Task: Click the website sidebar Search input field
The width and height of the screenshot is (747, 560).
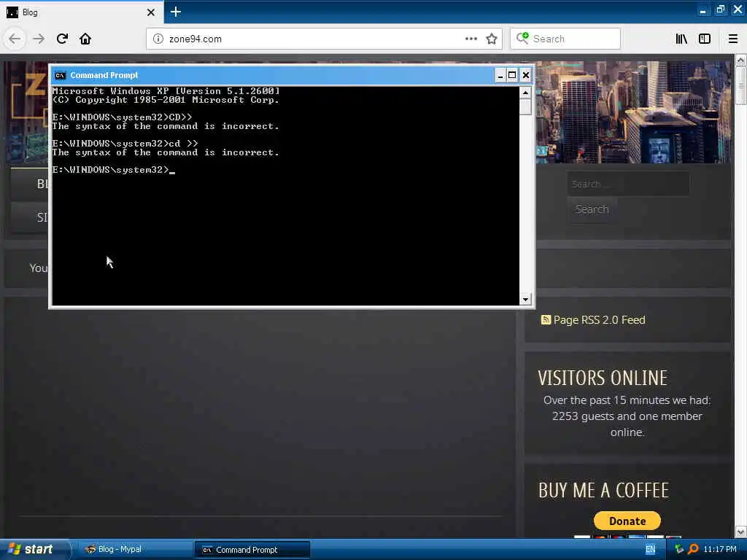Action: click(x=628, y=184)
